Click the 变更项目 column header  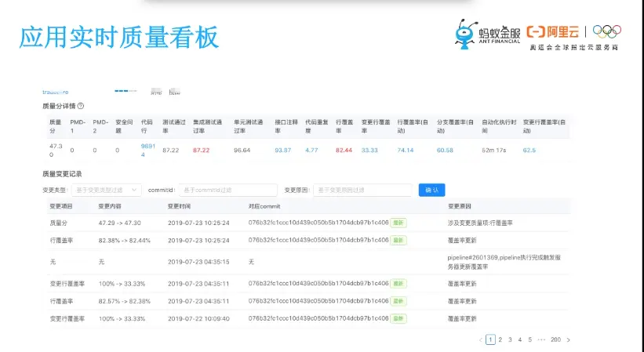[x=61, y=206]
